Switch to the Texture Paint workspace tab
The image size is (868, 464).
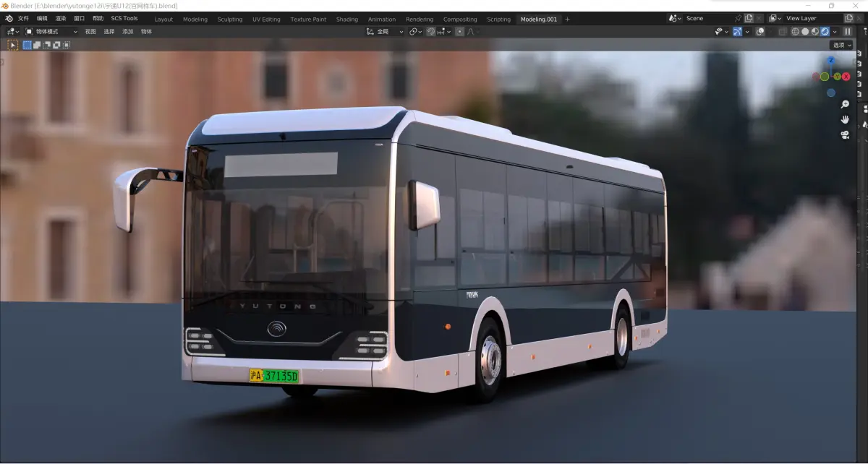(310, 20)
